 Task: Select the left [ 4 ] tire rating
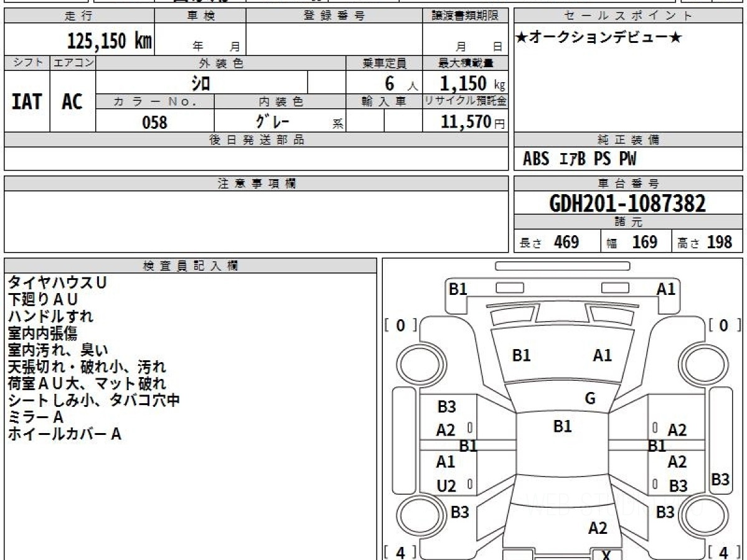[x=400, y=552]
